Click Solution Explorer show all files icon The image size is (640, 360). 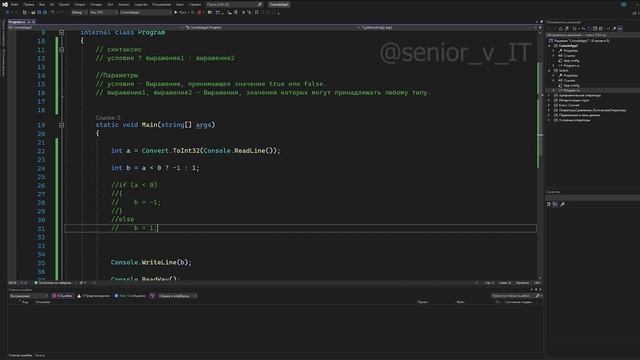[600, 29]
